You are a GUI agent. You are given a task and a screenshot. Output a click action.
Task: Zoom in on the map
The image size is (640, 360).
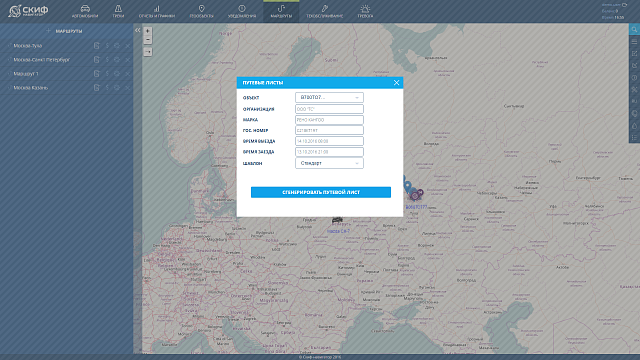coord(147,31)
